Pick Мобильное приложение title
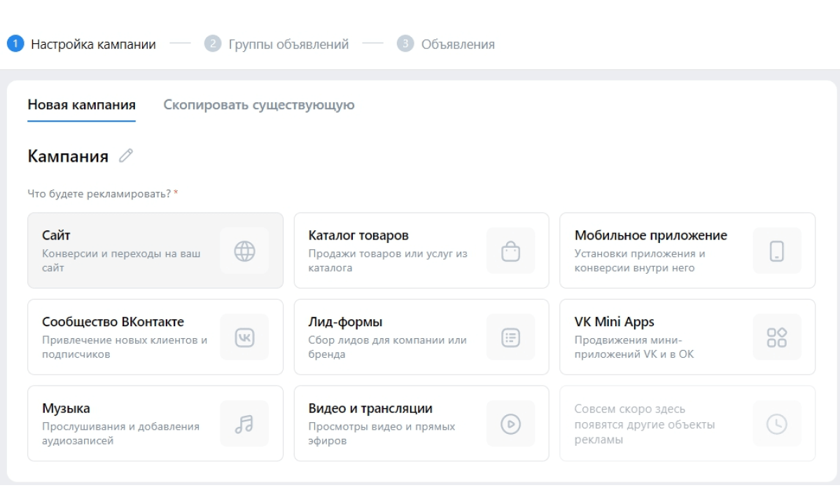 [x=651, y=235]
